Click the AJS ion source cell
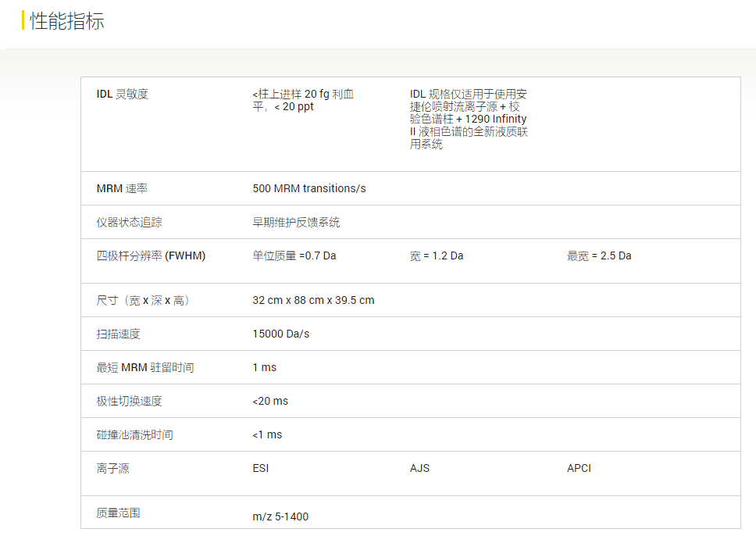Image resolution: width=756 pixels, height=536 pixels. (x=419, y=469)
